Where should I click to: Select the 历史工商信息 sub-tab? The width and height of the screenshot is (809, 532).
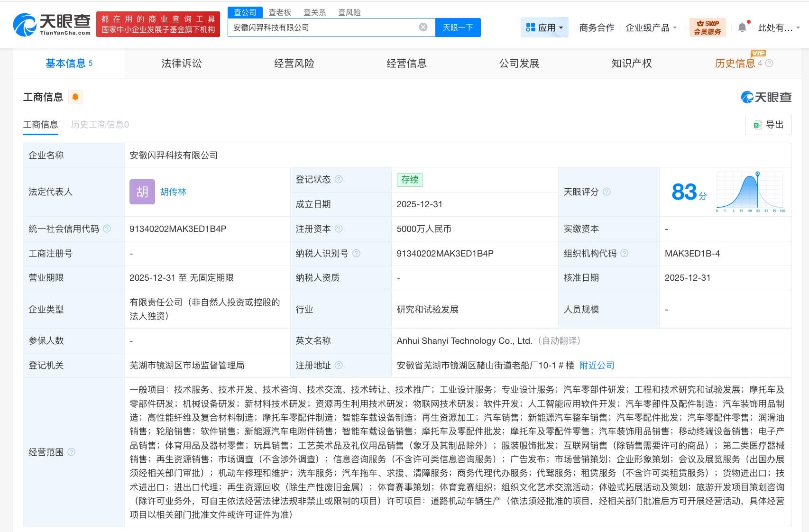click(100, 125)
